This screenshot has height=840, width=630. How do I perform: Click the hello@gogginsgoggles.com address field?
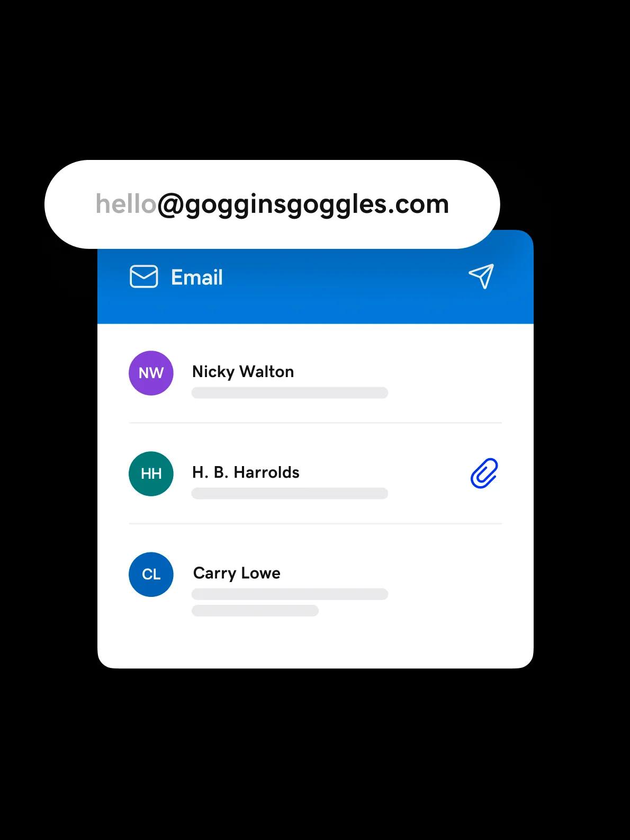click(272, 204)
